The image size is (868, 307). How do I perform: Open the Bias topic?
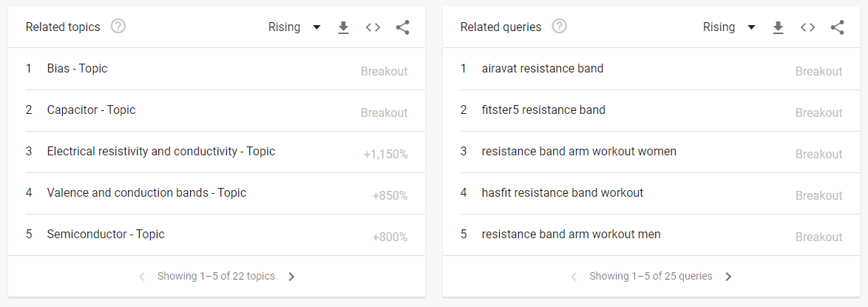(x=77, y=69)
